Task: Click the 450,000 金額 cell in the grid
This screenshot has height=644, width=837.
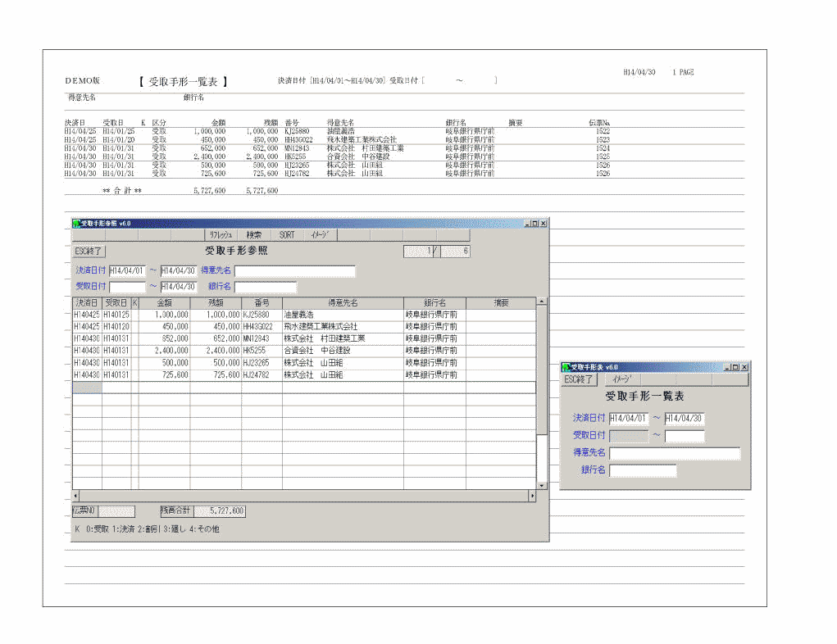Action: point(165,327)
